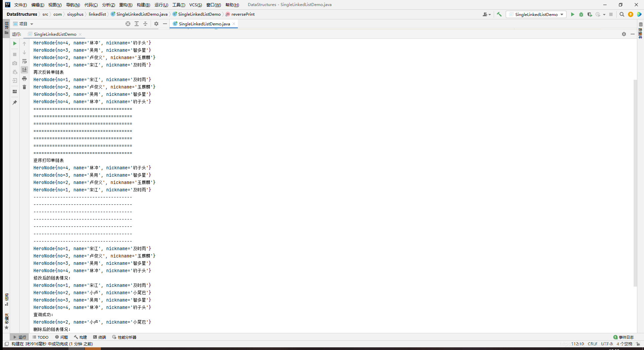The width and height of the screenshot is (644, 350).
Task: Click expand all icon in the project panel
Action: tap(137, 24)
